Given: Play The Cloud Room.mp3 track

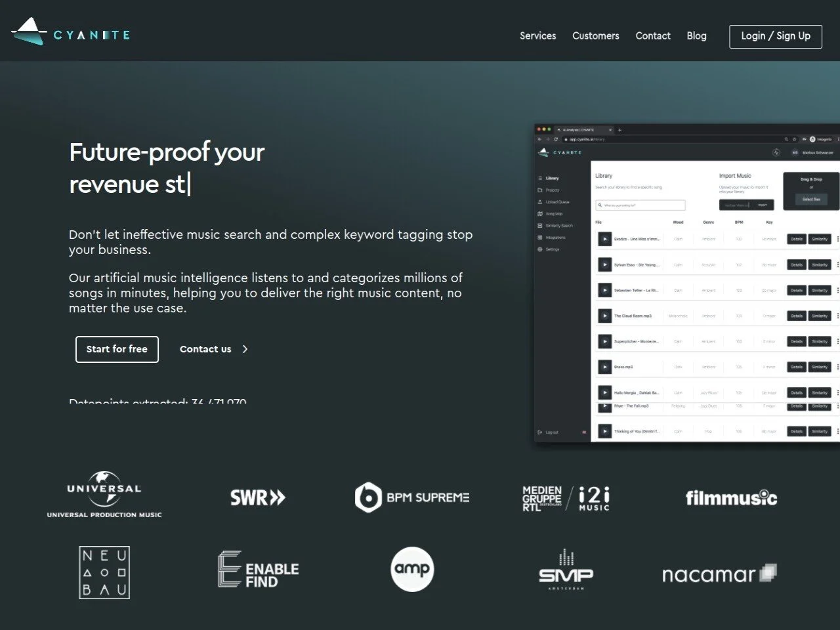Looking at the screenshot, I should click(604, 316).
